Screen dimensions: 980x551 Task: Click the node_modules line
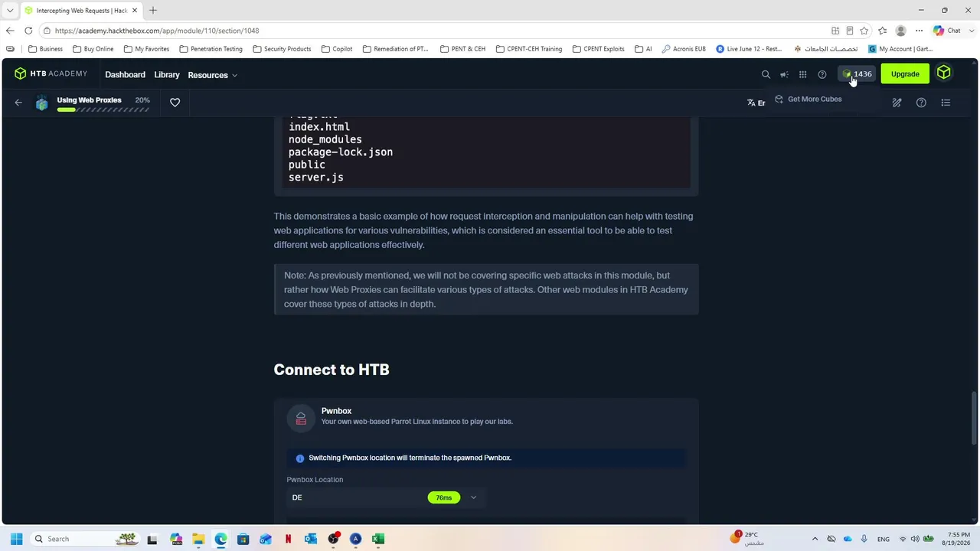click(325, 139)
